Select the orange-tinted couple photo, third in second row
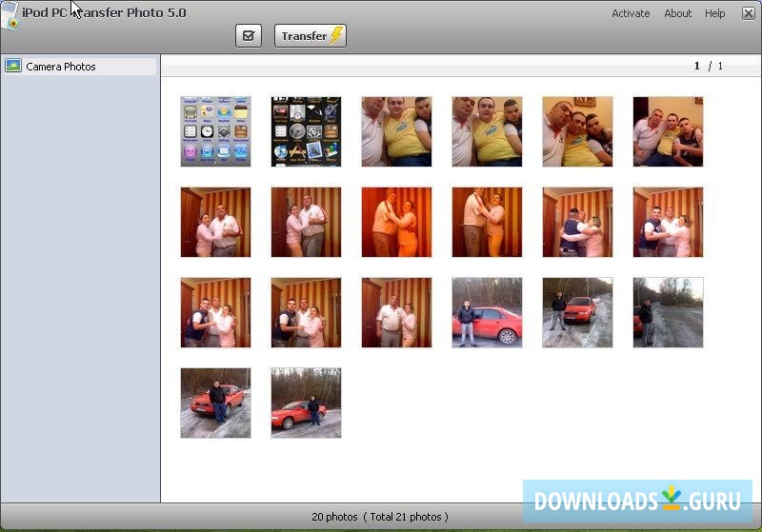This screenshot has width=762, height=532. 396,222
